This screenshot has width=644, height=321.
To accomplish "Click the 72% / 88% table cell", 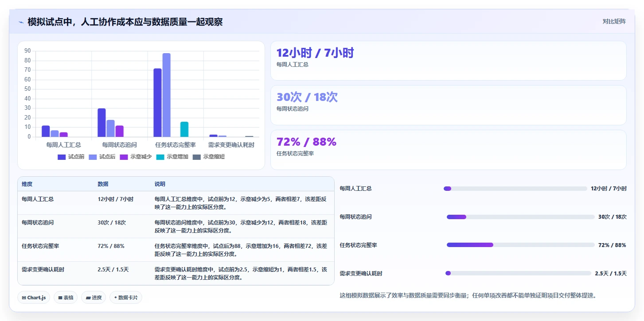I will click(111, 246).
